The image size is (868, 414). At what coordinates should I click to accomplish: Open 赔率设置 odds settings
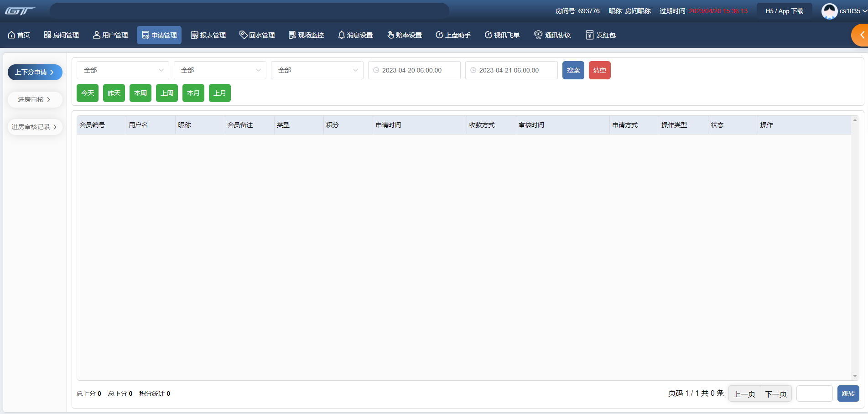pyautogui.click(x=404, y=35)
